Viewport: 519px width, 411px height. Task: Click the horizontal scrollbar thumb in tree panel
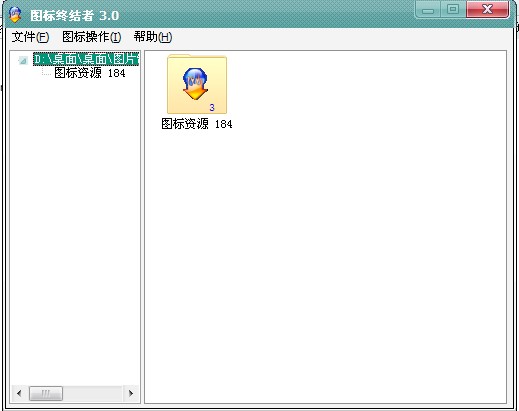pos(46,394)
